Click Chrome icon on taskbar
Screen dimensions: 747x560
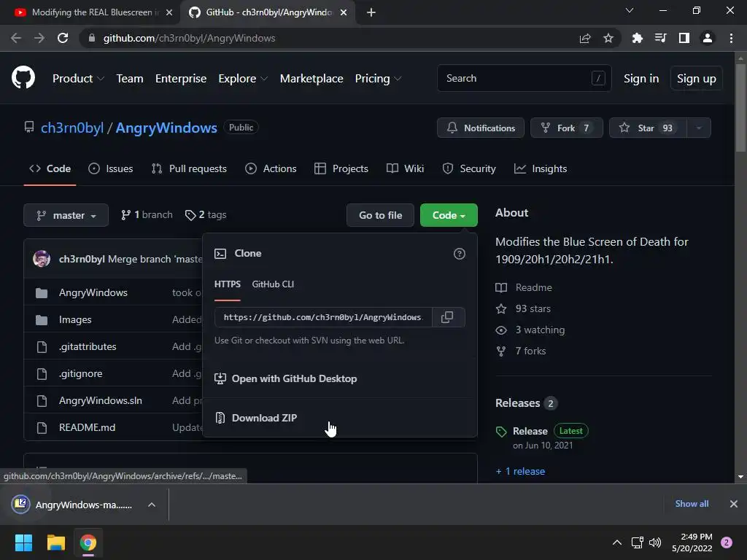(88, 542)
